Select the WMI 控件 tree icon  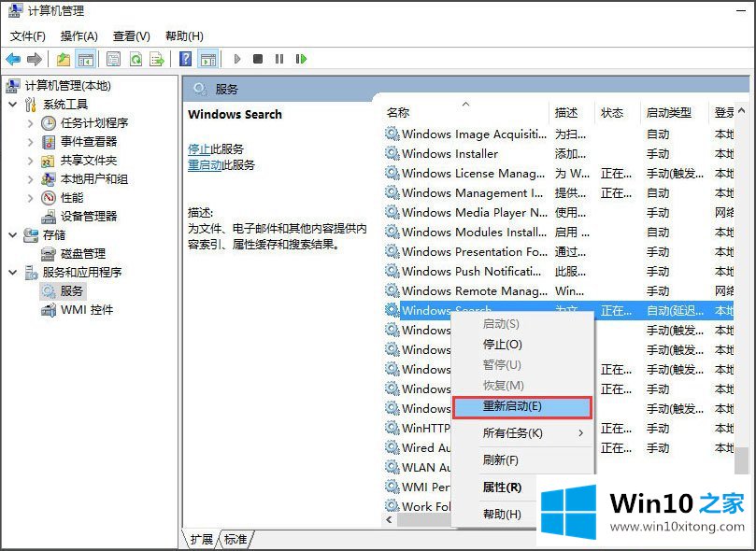pyautogui.click(x=49, y=310)
